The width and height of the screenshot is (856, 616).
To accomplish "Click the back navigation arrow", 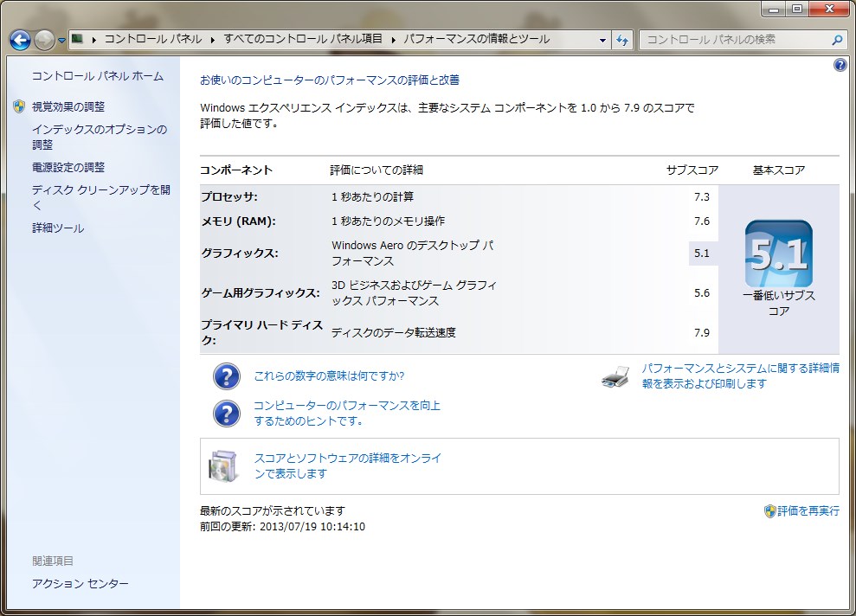I will [x=19, y=40].
